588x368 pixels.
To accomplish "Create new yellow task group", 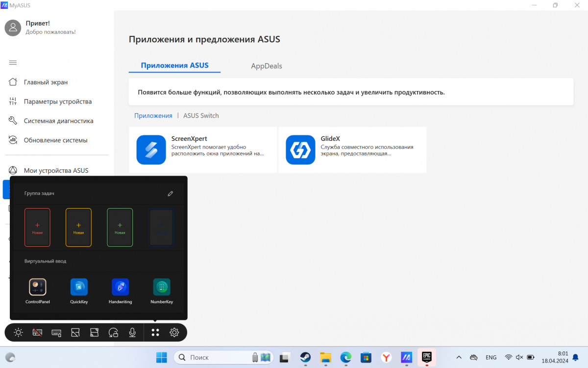I will tap(78, 227).
